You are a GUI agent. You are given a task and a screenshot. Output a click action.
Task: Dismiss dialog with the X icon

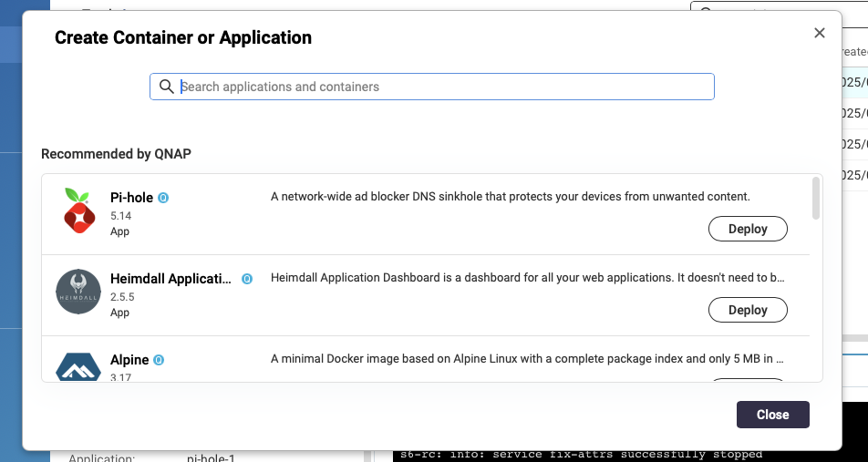[819, 34]
